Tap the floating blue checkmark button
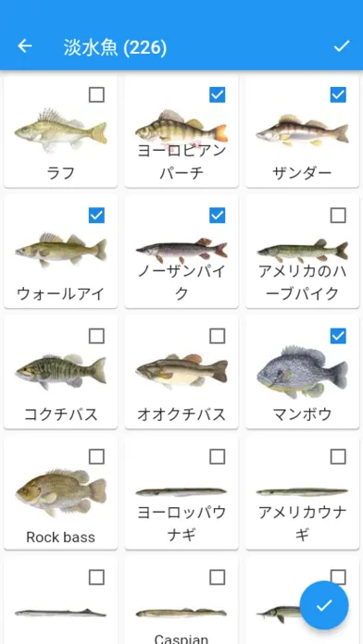Screen dimensions: 363x644 pyautogui.click(x=324, y=605)
